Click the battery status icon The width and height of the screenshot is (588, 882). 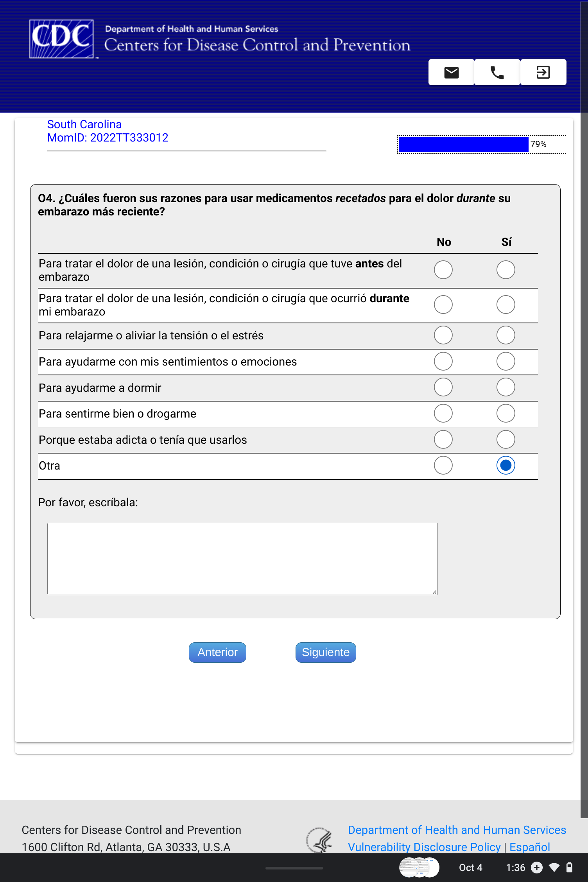coord(569,868)
